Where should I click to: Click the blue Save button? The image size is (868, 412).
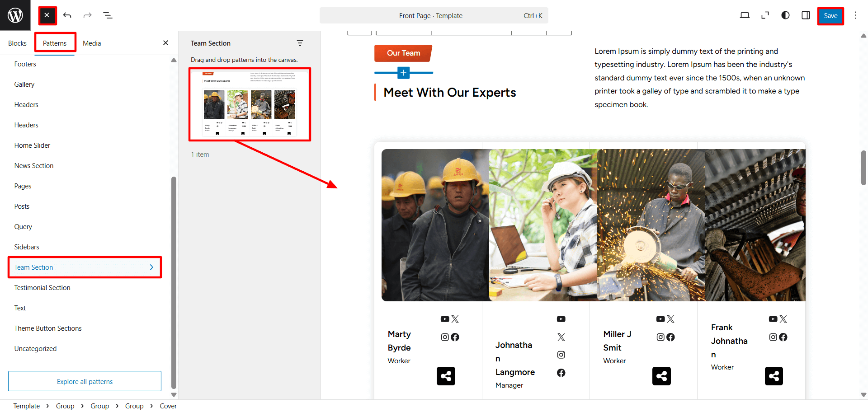tap(830, 16)
